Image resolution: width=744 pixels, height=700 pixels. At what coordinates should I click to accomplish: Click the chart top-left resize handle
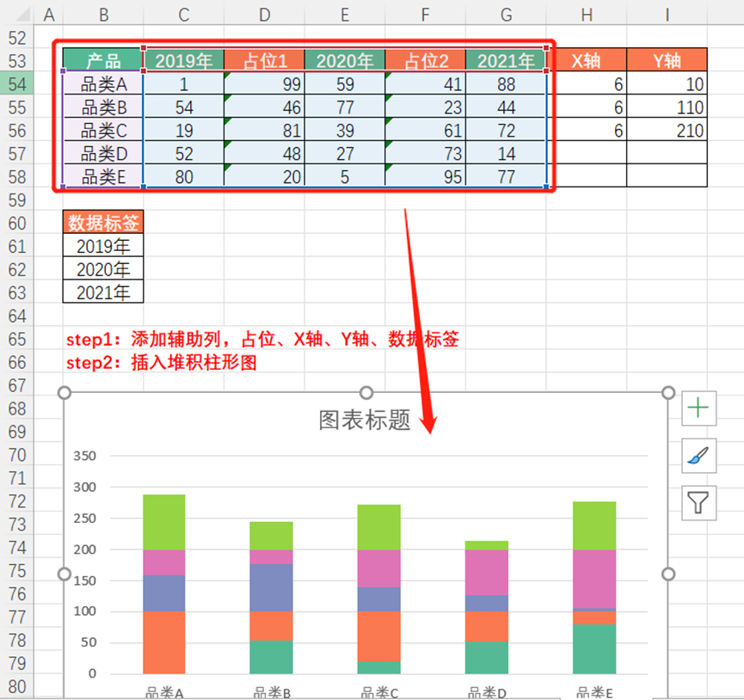pyautogui.click(x=64, y=393)
